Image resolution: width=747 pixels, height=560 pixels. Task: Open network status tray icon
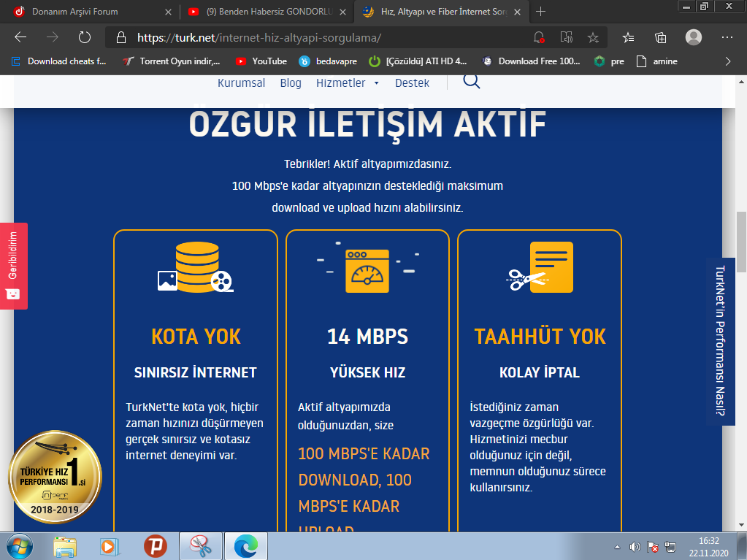coord(670,547)
